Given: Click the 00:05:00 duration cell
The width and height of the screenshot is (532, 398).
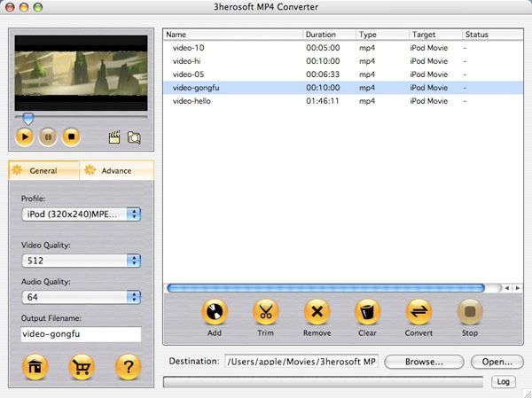Looking at the screenshot, I should tap(323, 48).
